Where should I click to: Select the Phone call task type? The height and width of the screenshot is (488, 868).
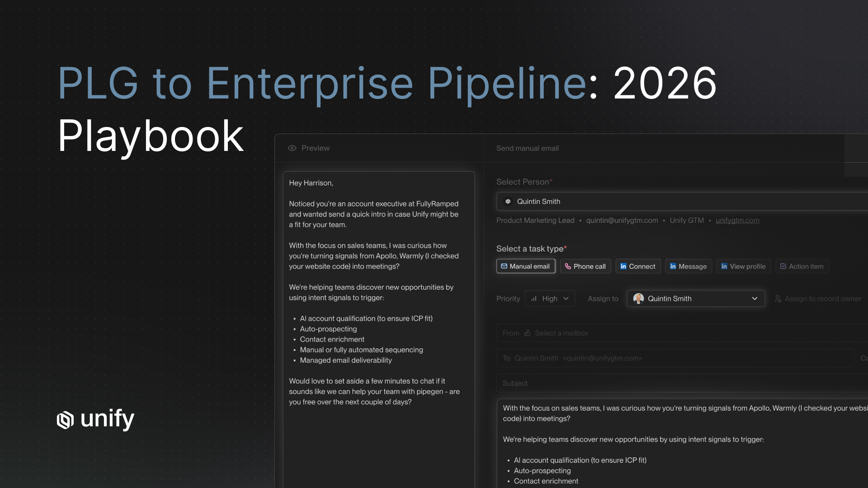tap(585, 267)
